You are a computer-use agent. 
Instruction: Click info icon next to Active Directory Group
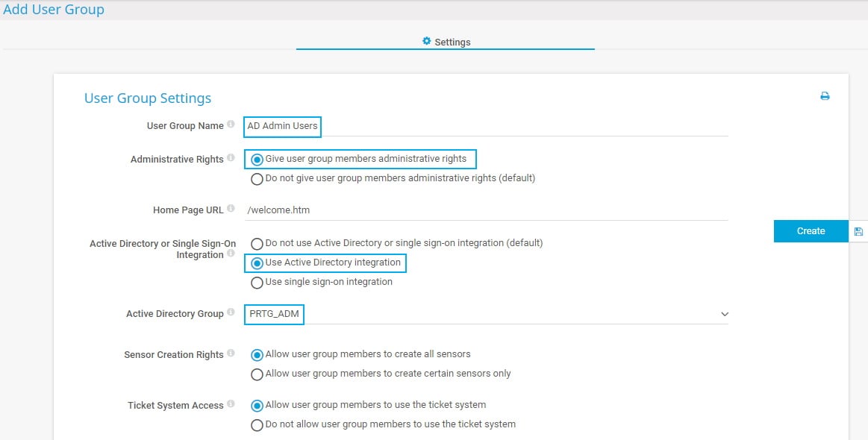pos(231,313)
